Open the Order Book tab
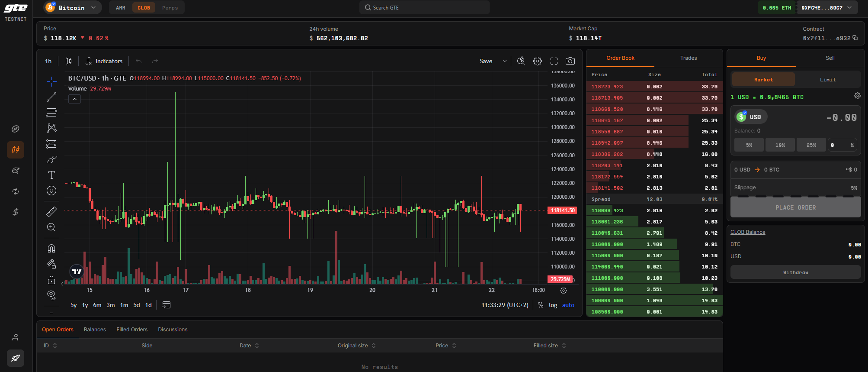 (x=620, y=58)
